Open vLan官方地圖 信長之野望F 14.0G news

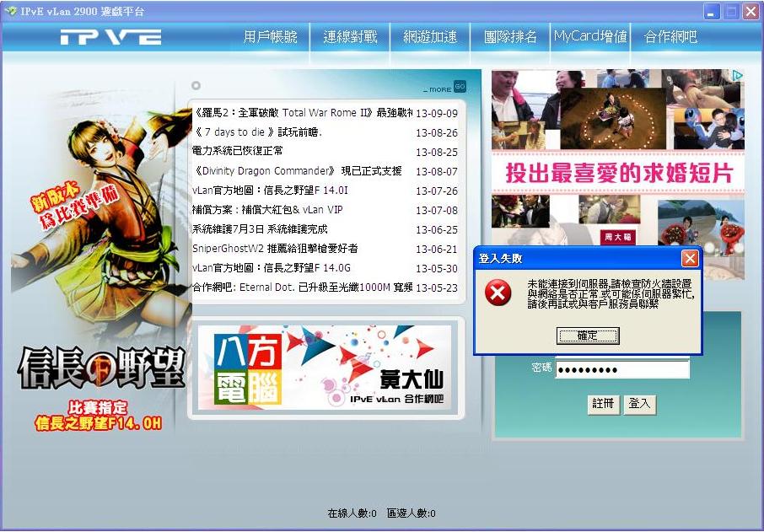[x=272, y=268]
